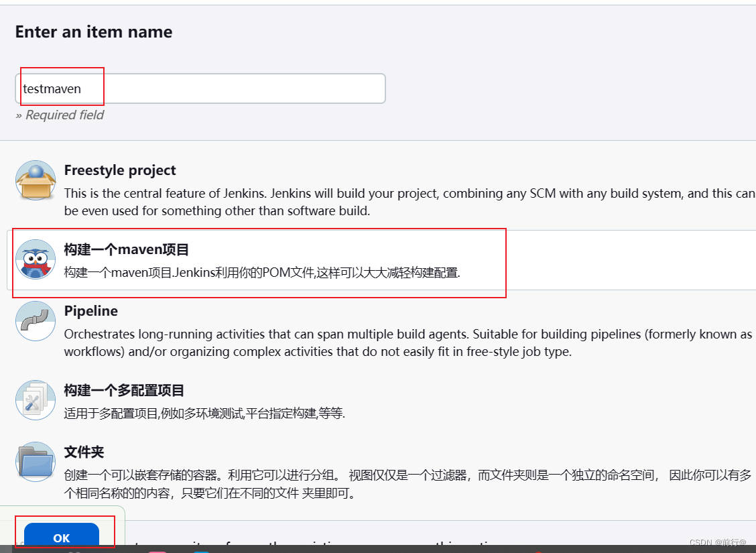
Task: Select the Freestyle project title
Action: pos(120,170)
